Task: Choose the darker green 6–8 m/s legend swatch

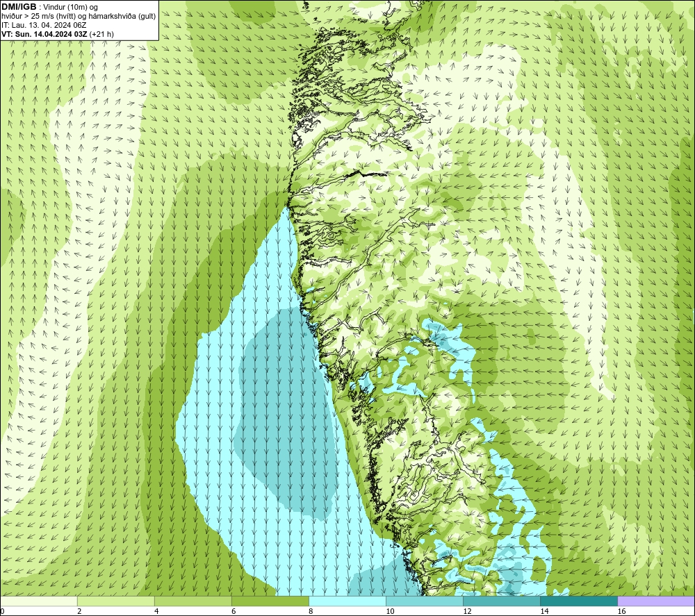Action: click(270, 601)
